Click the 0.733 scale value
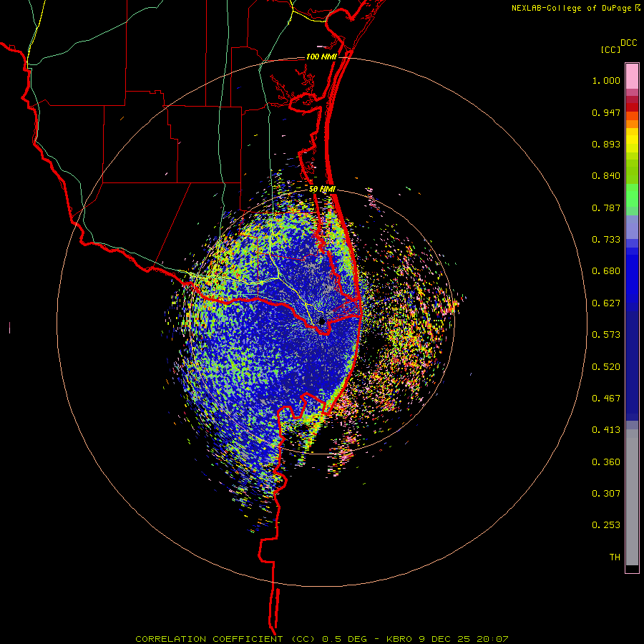 pos(606,240)
